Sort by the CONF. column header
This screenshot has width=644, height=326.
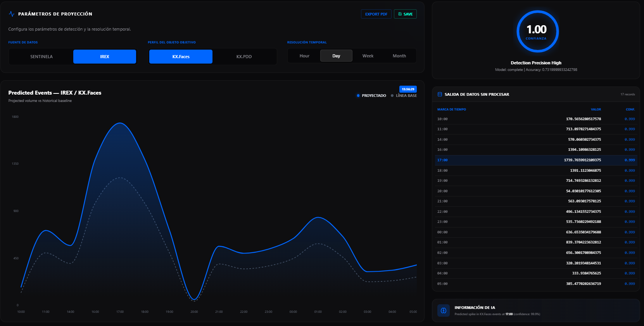tap(630, 109)
